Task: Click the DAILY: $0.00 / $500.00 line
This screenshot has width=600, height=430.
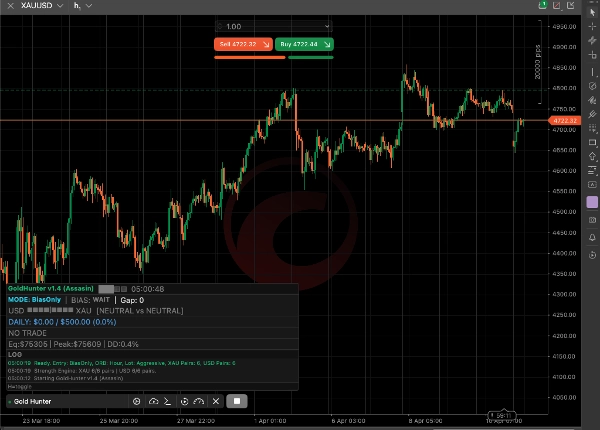Action: (x=62, y=322)
